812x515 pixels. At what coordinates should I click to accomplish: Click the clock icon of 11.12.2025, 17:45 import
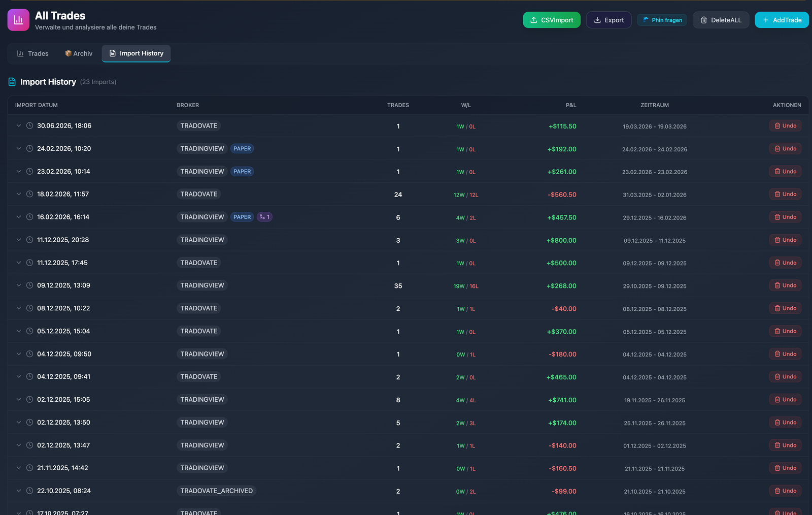tap(30, 263)
